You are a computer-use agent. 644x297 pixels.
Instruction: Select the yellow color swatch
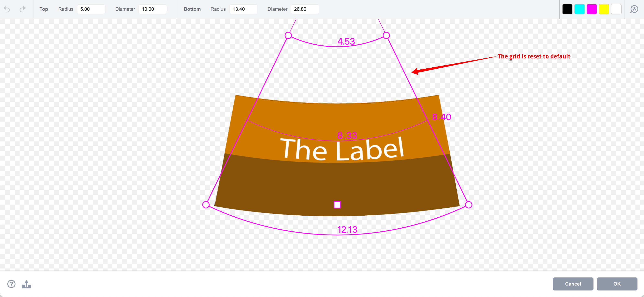point(604,9)
